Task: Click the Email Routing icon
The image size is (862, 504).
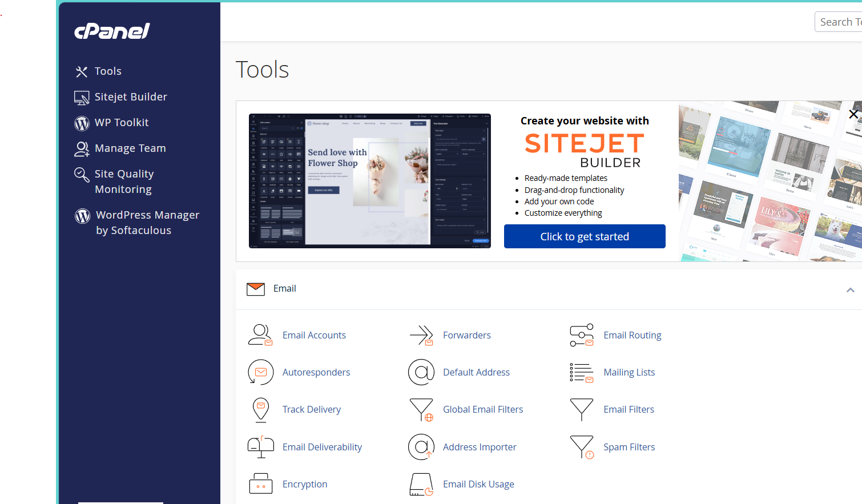Action: point(582,335)
